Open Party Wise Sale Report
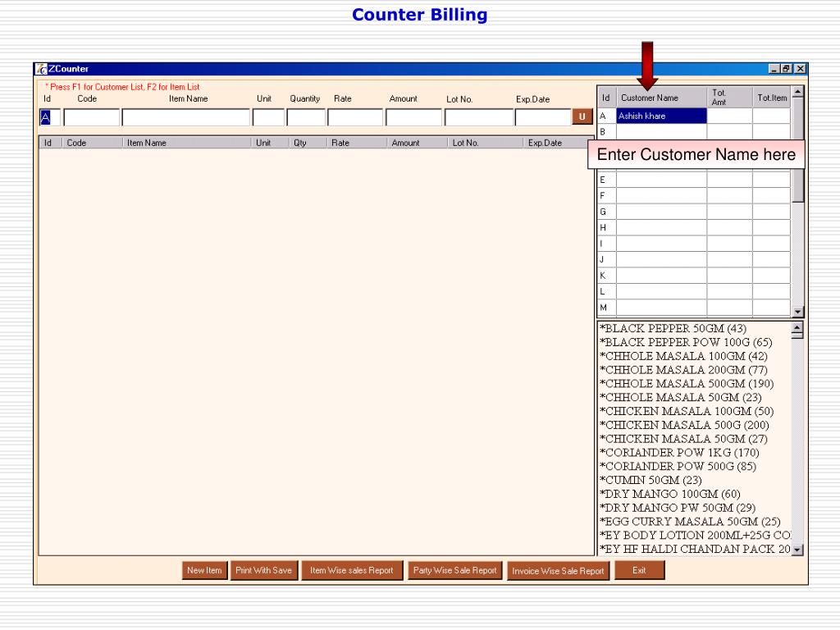Screen dimensions: 840x630 click(x=454, y=571)
